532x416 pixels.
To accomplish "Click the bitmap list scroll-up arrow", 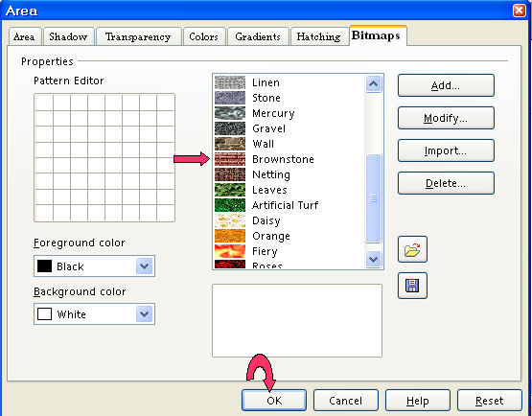I will [373, 83].
